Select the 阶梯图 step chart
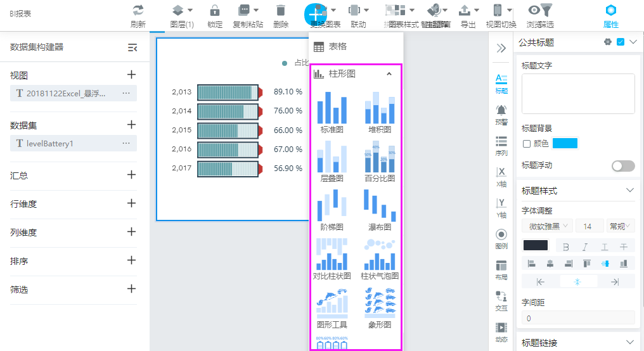Viewport: 644px width, 351px height. click(x=332, y=210)
